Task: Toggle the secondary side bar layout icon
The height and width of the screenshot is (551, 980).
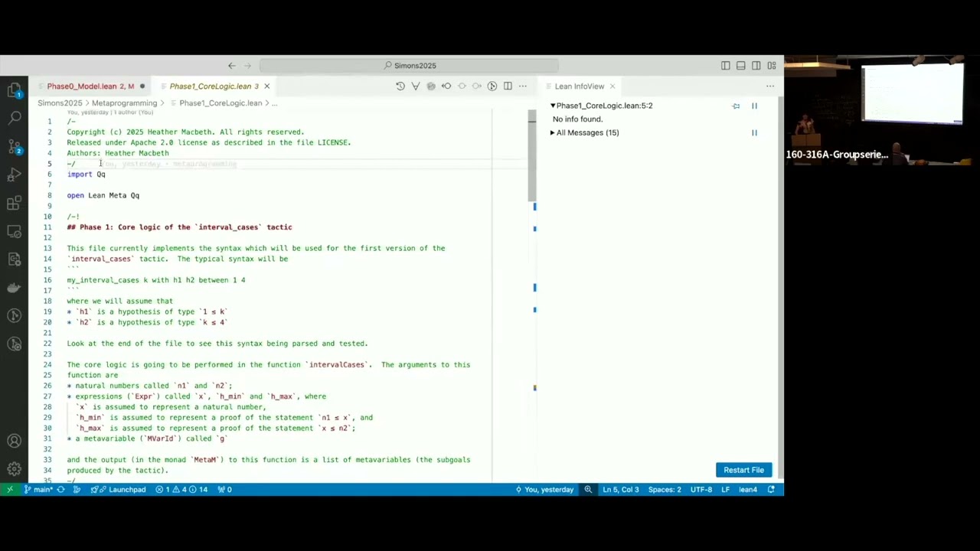Action: [x=756, y=66]
